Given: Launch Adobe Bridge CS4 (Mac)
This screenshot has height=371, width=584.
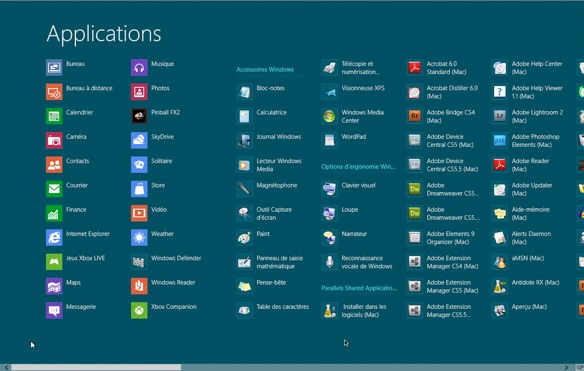Looking at the screenshot, I should 415,116.
